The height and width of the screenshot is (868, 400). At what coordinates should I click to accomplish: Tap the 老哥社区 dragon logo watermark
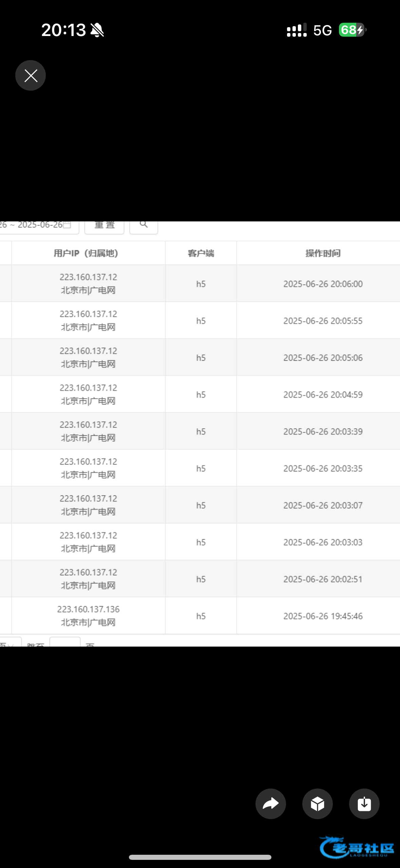357,848
